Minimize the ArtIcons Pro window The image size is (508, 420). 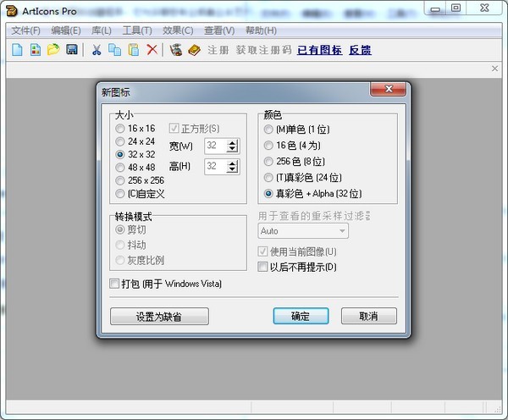(436, 8)
